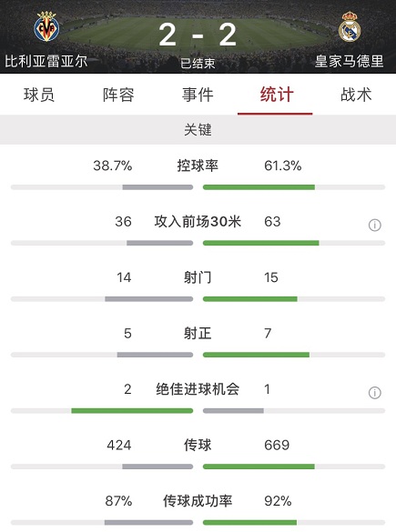Click Real Madrid's green 控球率 bar
The image size is (396, 532).
point(259,187)
